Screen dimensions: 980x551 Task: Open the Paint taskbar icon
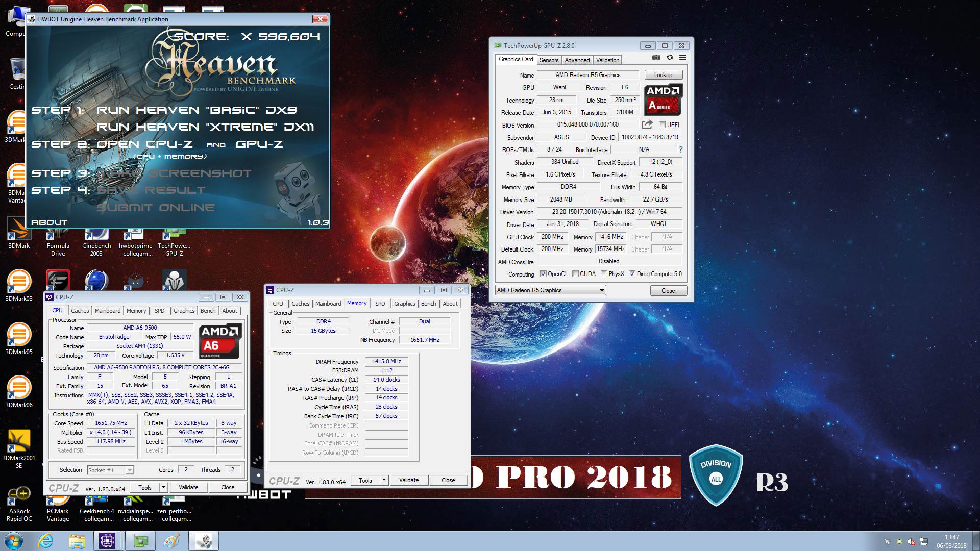pos(171,541)
